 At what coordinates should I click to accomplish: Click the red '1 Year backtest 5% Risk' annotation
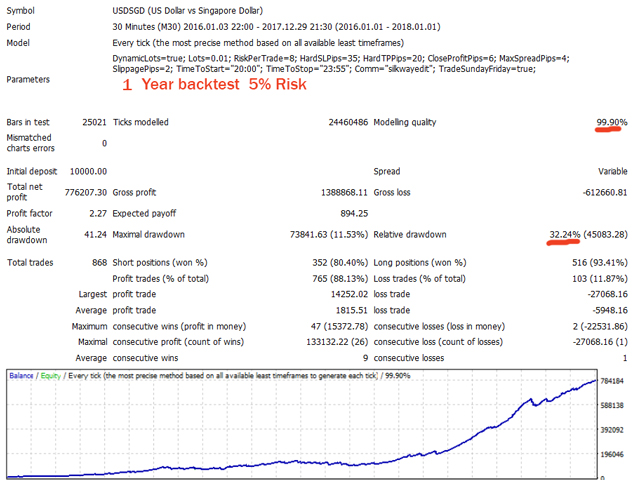tap(214, 84)
